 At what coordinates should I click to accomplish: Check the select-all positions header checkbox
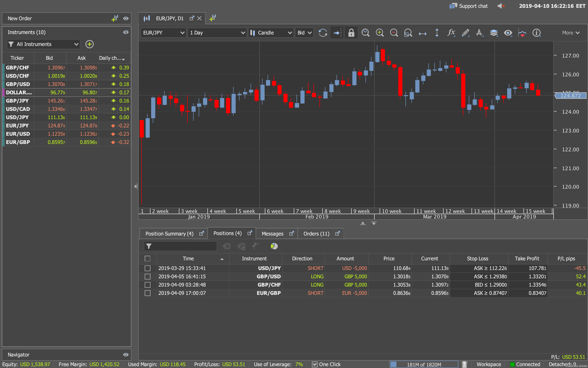click(147, 259)
